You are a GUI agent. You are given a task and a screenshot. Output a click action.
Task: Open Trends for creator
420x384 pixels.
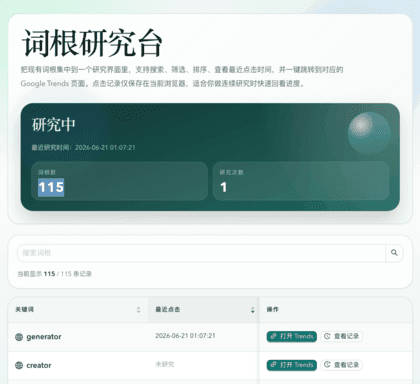pos(292,365)
